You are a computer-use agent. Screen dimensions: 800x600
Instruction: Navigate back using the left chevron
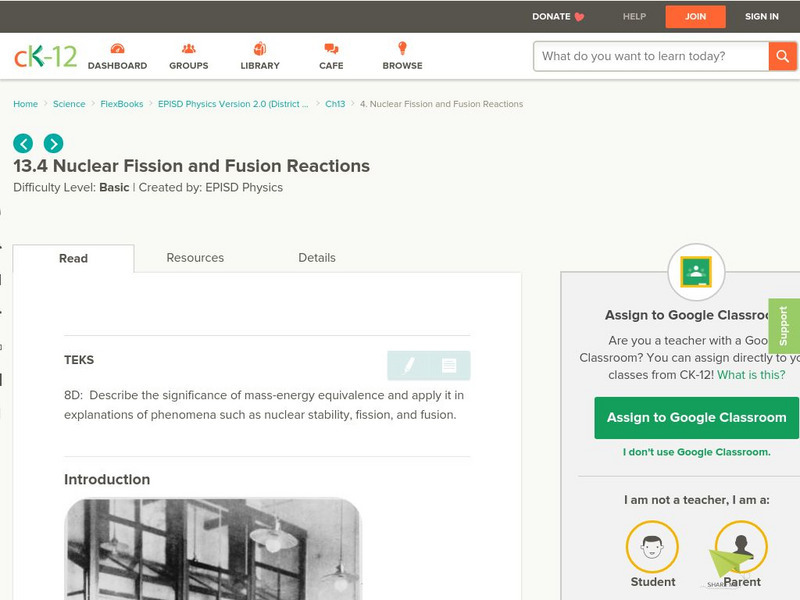pos(21,142)
